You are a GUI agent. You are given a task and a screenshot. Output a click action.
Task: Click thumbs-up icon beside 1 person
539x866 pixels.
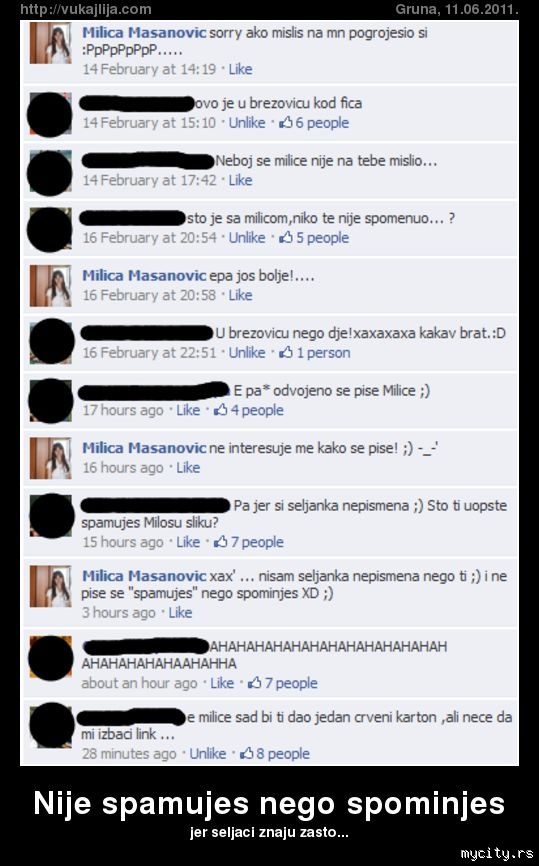pos(286,352)
